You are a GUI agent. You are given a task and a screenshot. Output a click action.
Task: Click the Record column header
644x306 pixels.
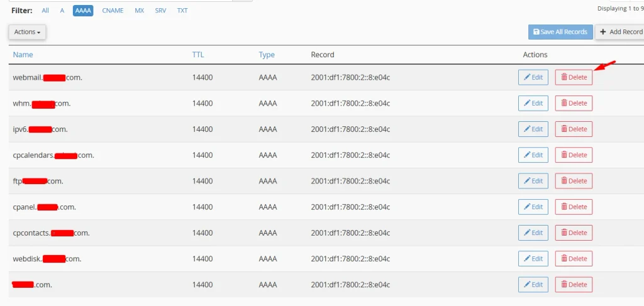tap(323, 55)
